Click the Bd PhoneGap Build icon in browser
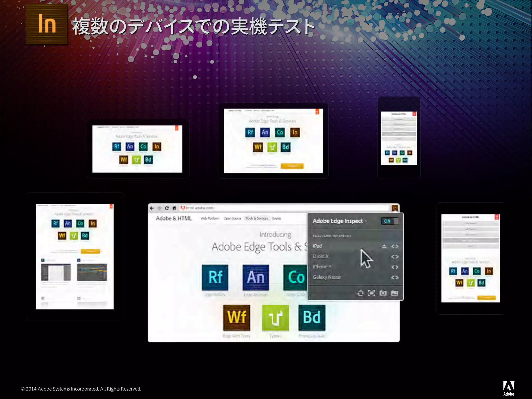The height and width of the screenshot is (399, 532). (x=312, y=318)
